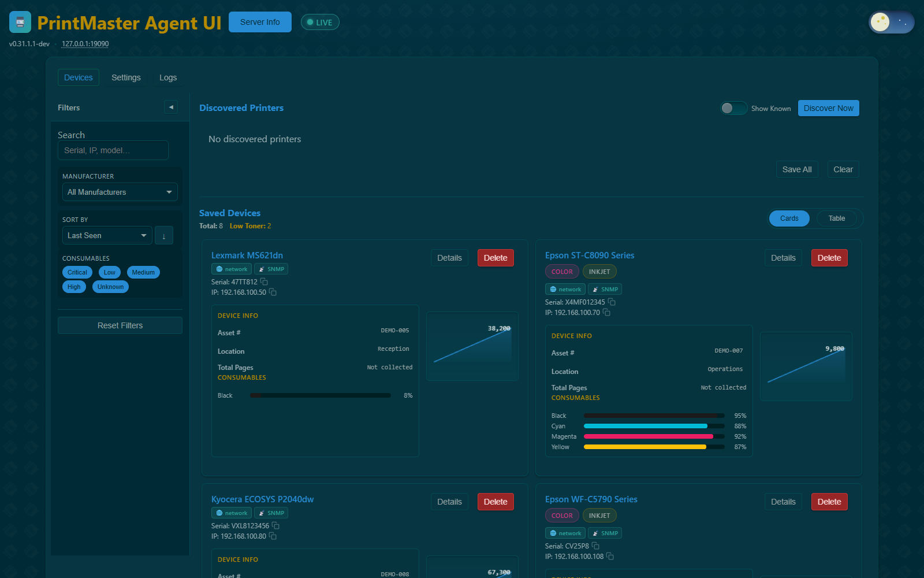The image size is (924, 578).
Task: Copy IP 192.168.100.50 icon
Action: (273, 292)
